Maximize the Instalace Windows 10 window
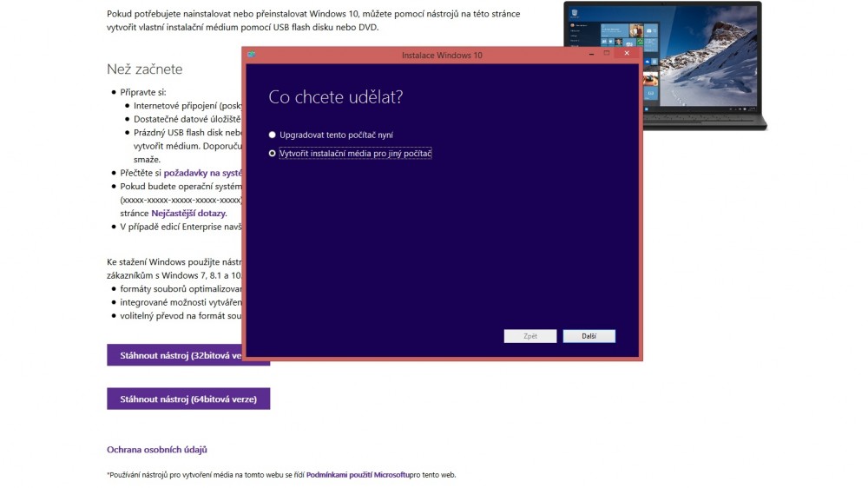The image size is (868, 488). click(607, 54)
